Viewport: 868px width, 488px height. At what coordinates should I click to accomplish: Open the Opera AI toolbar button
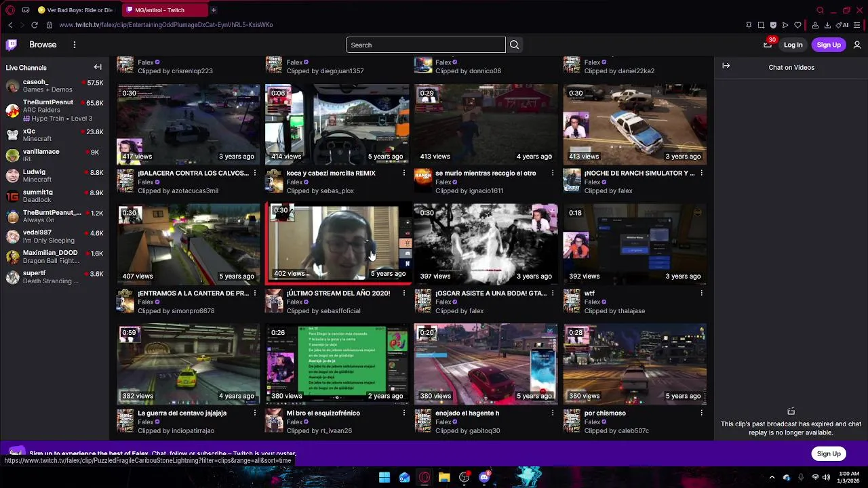(x=844, y=25)
